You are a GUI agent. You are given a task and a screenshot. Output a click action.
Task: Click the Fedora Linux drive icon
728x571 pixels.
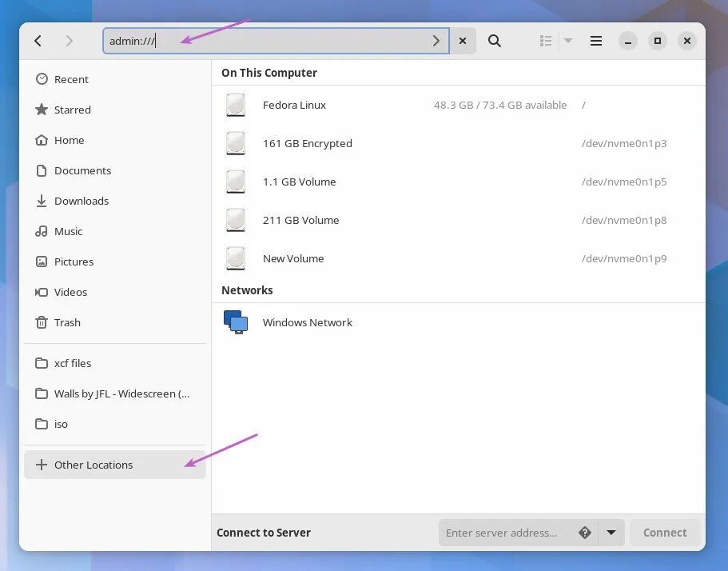[x=236, y=105]
